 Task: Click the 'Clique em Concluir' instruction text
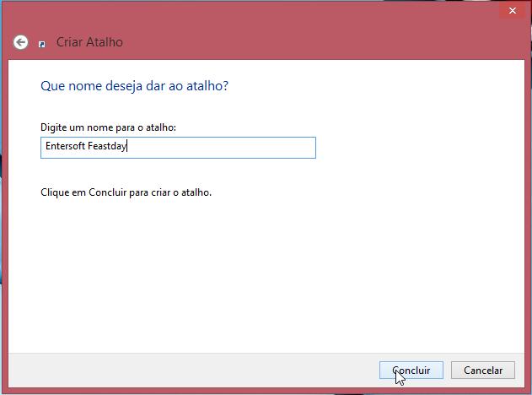click(126, 192)
